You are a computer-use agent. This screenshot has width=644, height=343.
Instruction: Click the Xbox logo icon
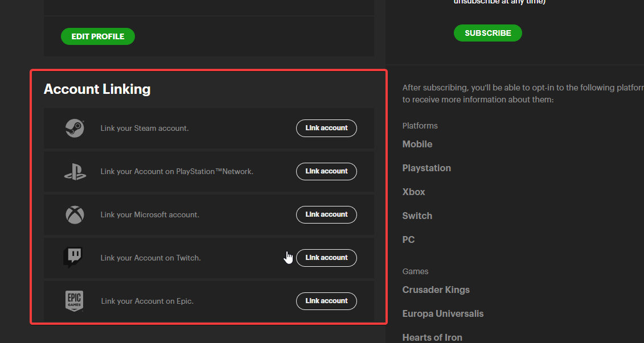tap(75, 215)
